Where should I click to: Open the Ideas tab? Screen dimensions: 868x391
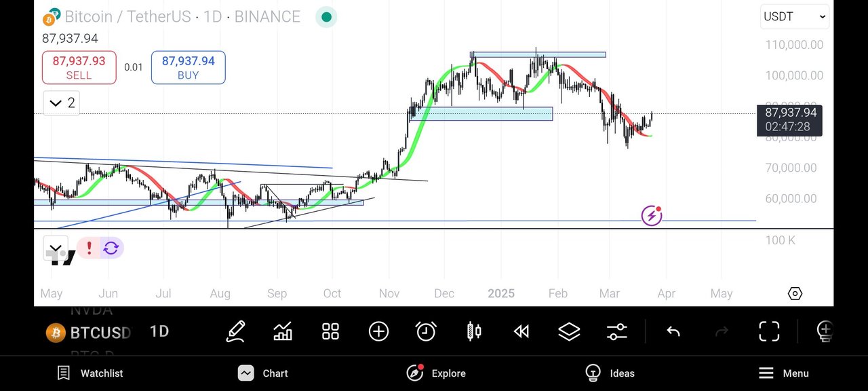point(610,373)
